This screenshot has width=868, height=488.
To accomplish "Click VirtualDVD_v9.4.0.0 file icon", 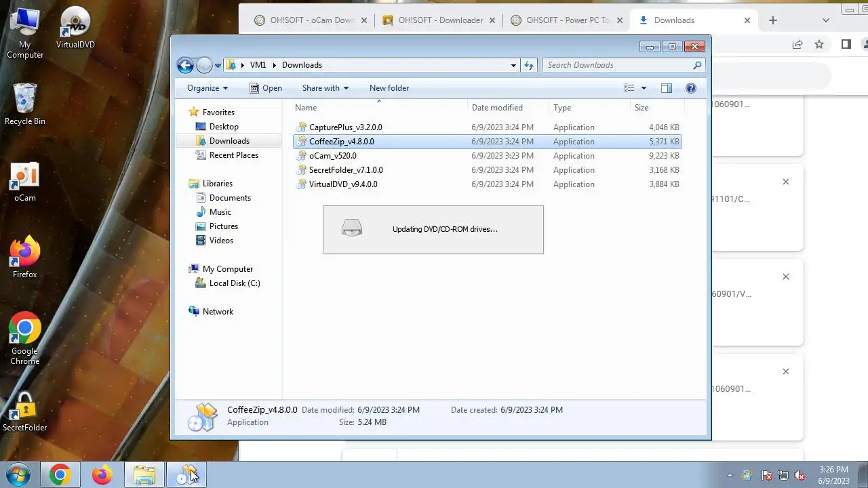I will click(302, 184).
